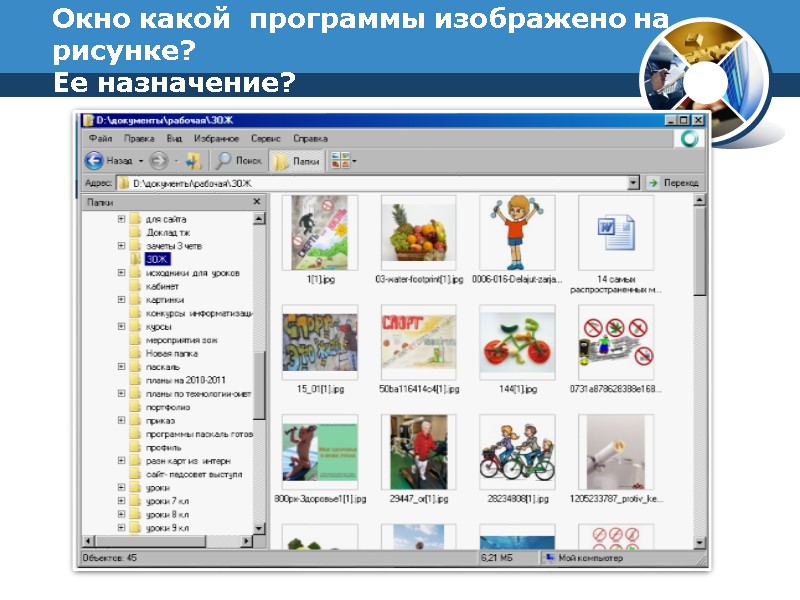The image size is (800, 600).
Task: Click the Назад (Back) navigation icon
Action: coord(93,159)
